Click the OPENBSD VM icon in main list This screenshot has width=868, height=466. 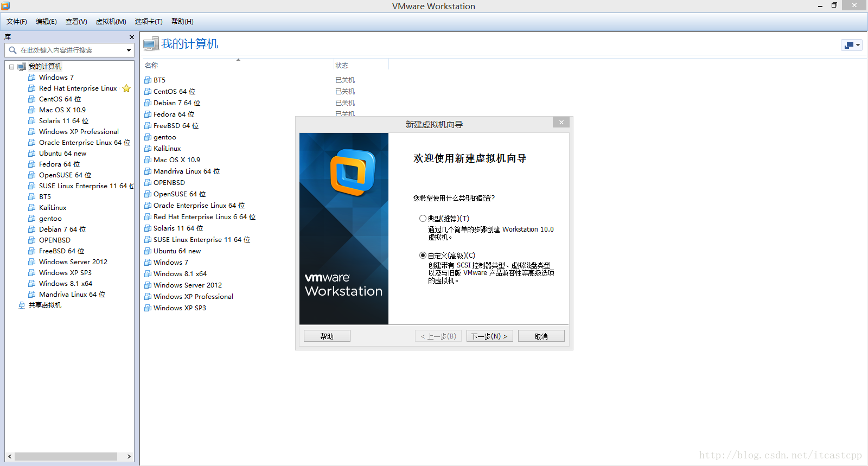point(148,183)
